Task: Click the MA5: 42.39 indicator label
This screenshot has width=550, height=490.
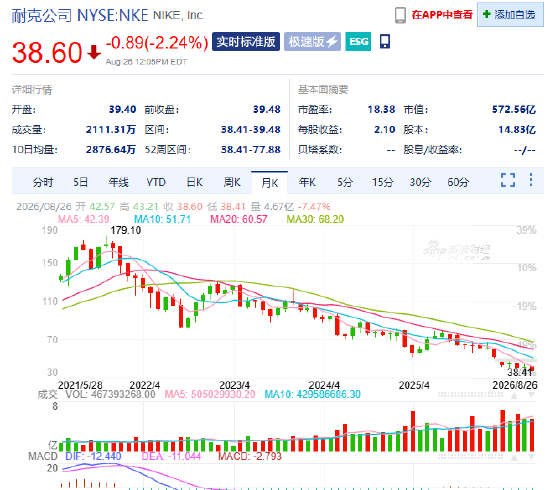Action: (x=83, y=219)
